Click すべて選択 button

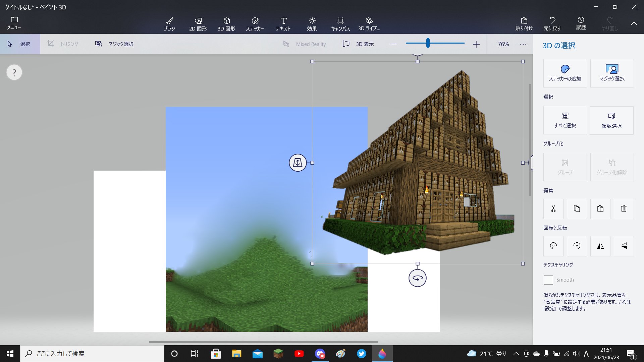pyautogui.click(x=565, y=120)
